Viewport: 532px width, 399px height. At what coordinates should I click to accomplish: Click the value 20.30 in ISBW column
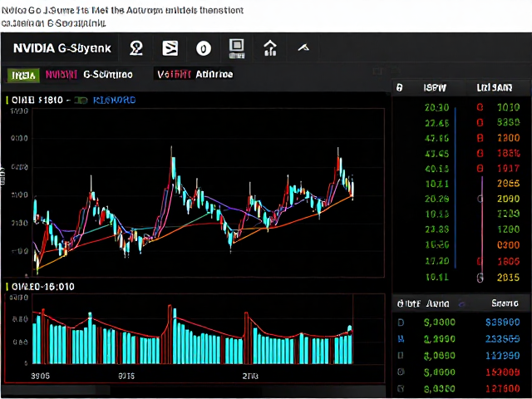tap(436, 107)
